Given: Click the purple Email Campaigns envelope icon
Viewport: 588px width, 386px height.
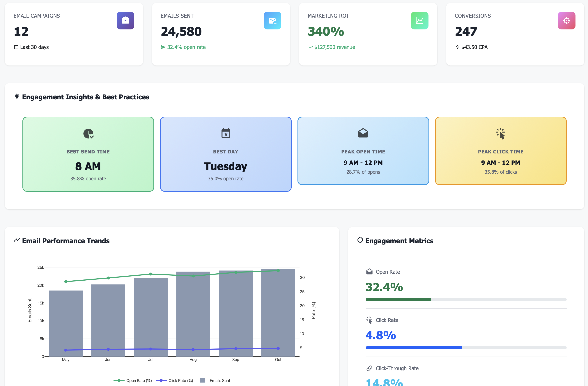Looking at the screenshot, I should point(125,20).
